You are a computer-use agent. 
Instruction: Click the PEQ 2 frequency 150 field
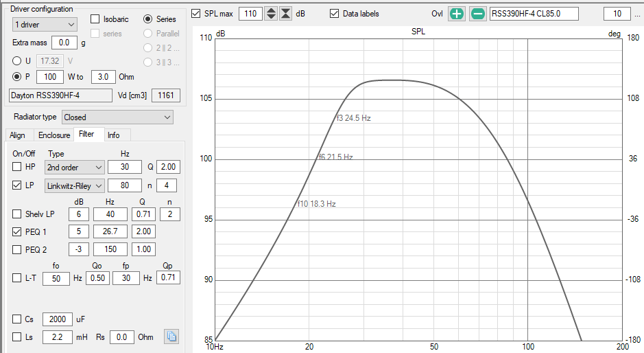[110, 249]
